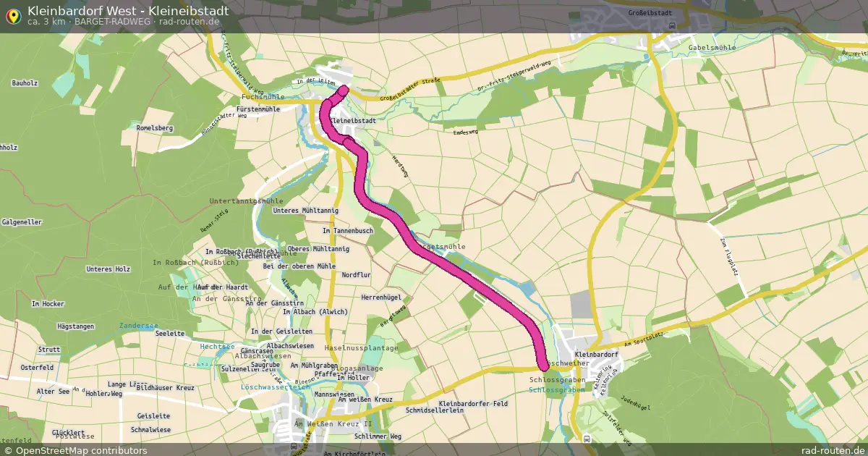Screen dimensions: 868x456
Task: Click the Alter See label
Action: pos(53,392)
